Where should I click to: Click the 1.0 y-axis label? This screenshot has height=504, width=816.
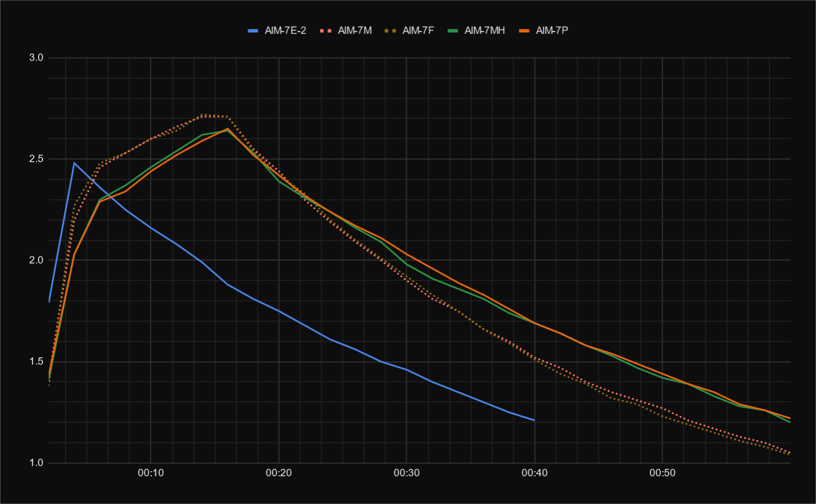tap(36, 463)
